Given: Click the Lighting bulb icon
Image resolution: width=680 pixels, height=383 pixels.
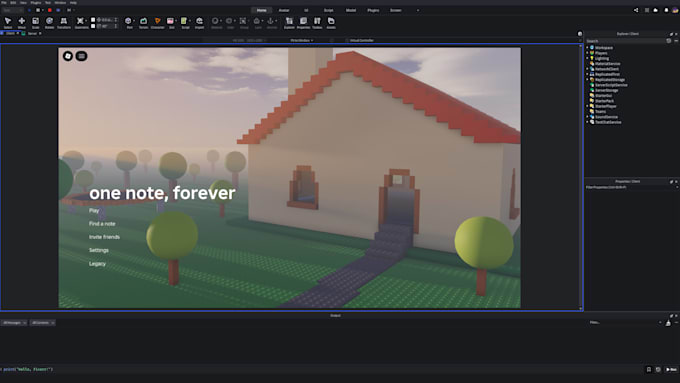Looking at the screenshot, I should point(592,58).
